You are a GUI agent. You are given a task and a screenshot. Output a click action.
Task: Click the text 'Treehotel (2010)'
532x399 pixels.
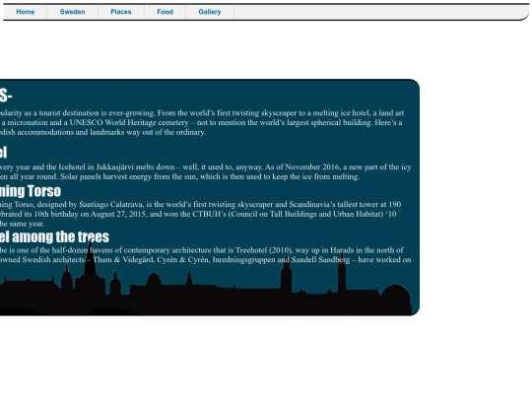pos(264,250)
